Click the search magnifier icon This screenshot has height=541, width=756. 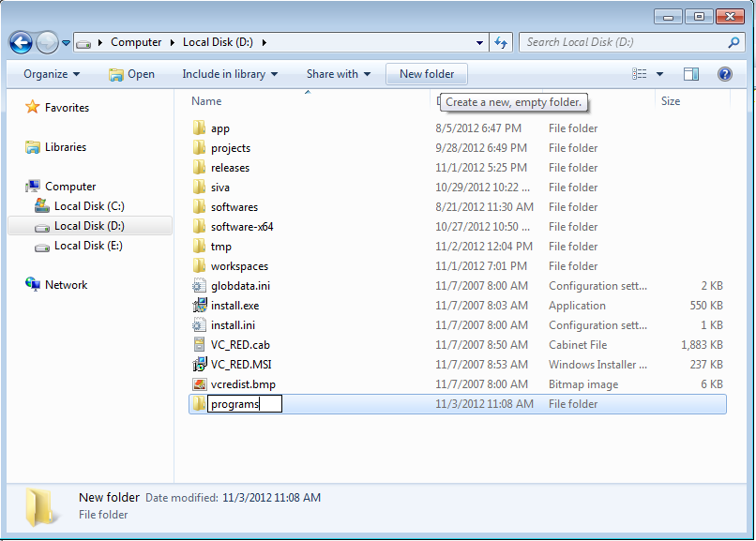733,42
